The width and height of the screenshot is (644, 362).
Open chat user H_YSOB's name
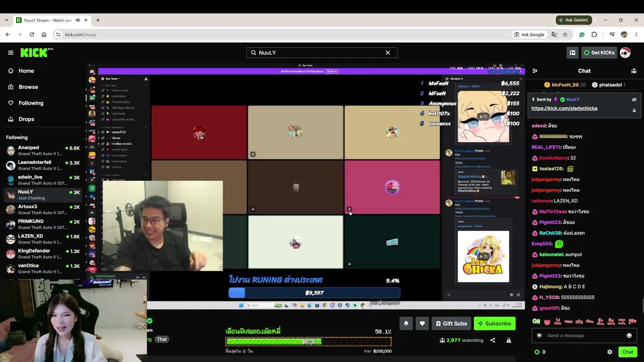[x=549, y=297]
